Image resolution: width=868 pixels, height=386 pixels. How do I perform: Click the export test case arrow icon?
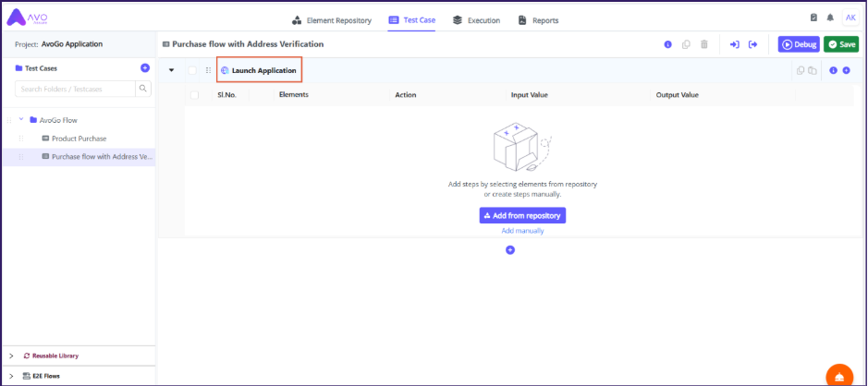[x=753, y=44]
